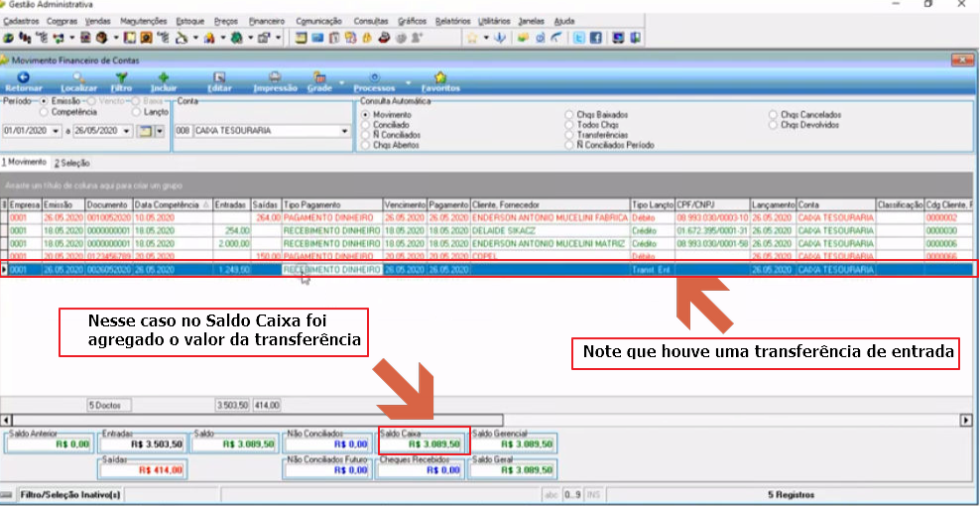
Task: Select Chqs Cancelados radio option
Action: (773, 115)
